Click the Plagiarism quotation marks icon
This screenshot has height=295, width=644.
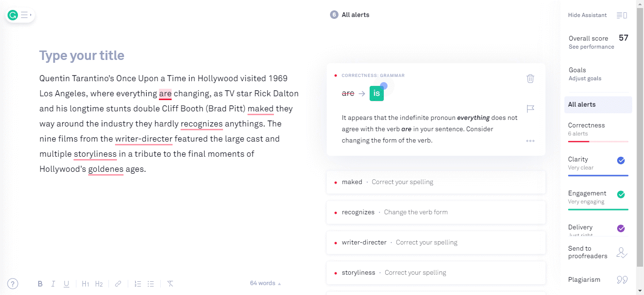click(622, 280)
